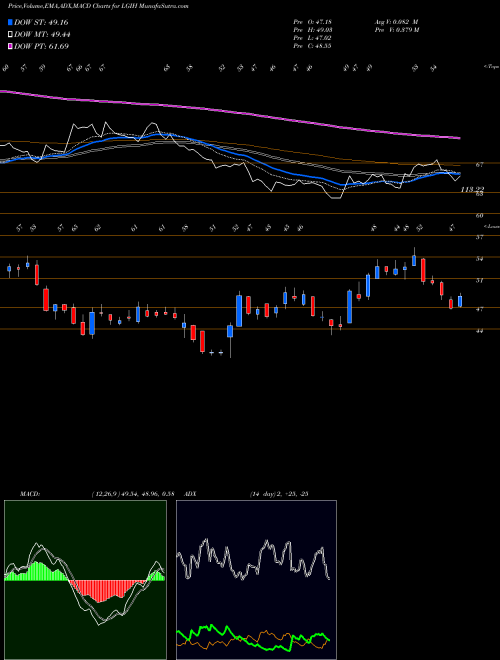
Task: Click the 44 candlestick axis label
Action: pyautogui.click(x=479, y=331)
